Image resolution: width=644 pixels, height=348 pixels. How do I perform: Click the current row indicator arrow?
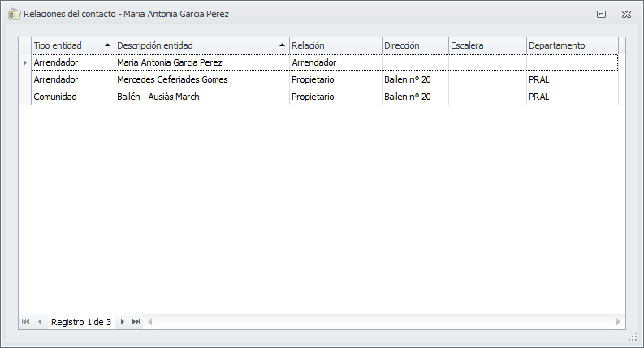point(25,62)
